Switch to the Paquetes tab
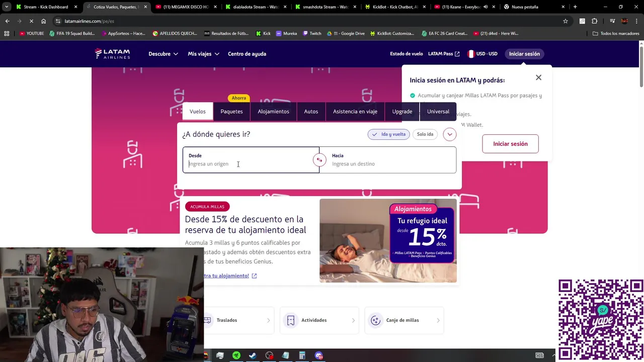The width and height of the screenshot is (644, 362). (x=231, y=112)
